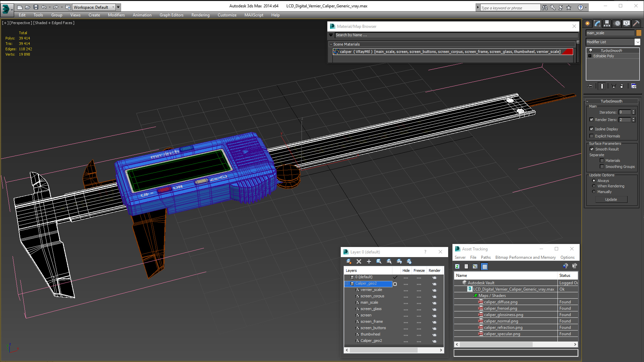Open the Hierarchy command panel tab

[x=607, y=23]
